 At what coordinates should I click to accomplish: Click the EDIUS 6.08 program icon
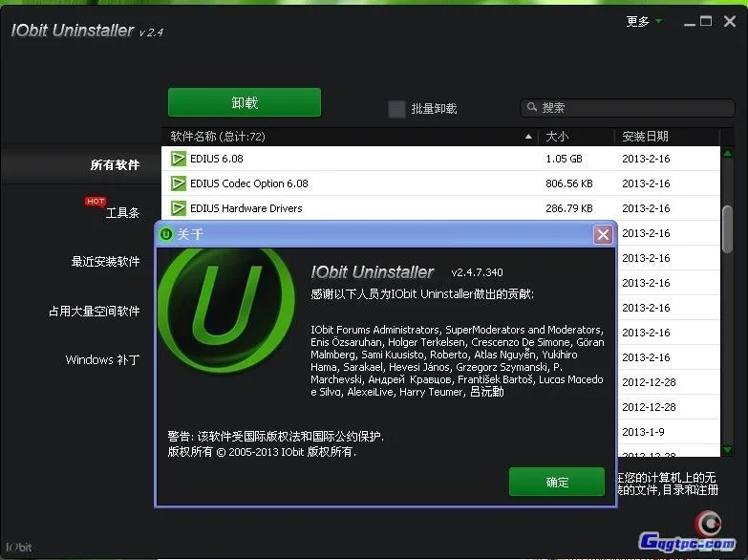tap(178, 159)
